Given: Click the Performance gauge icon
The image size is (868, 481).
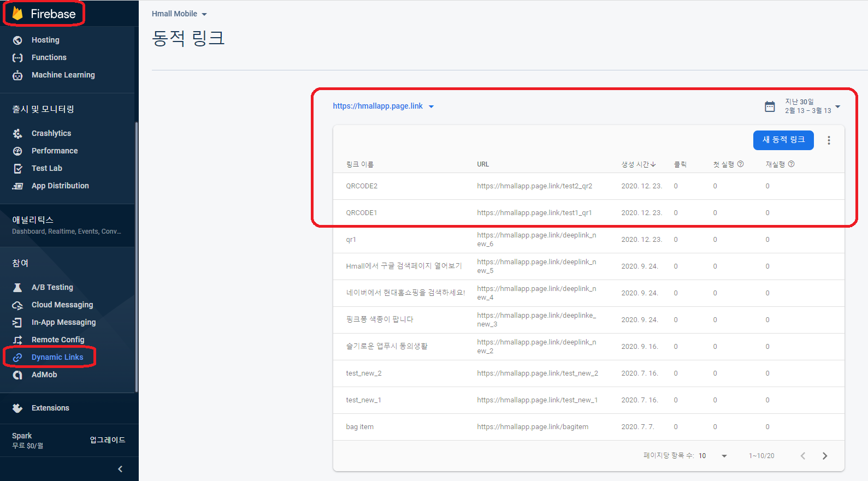Looking at the screenshot, I should pyautogui.click(x=17, y=151).
